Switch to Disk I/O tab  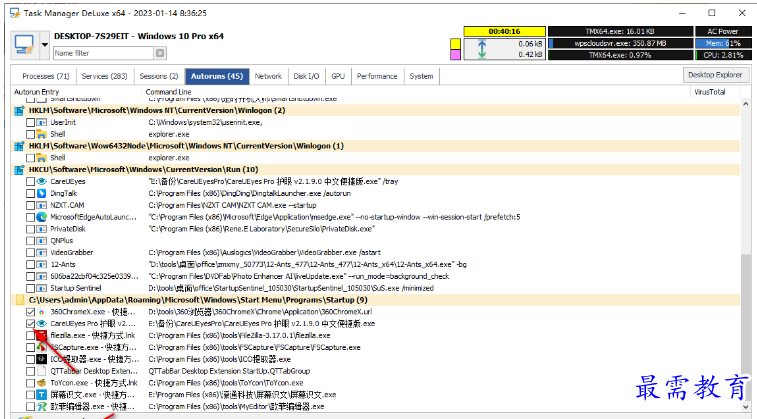click(306, 76)
